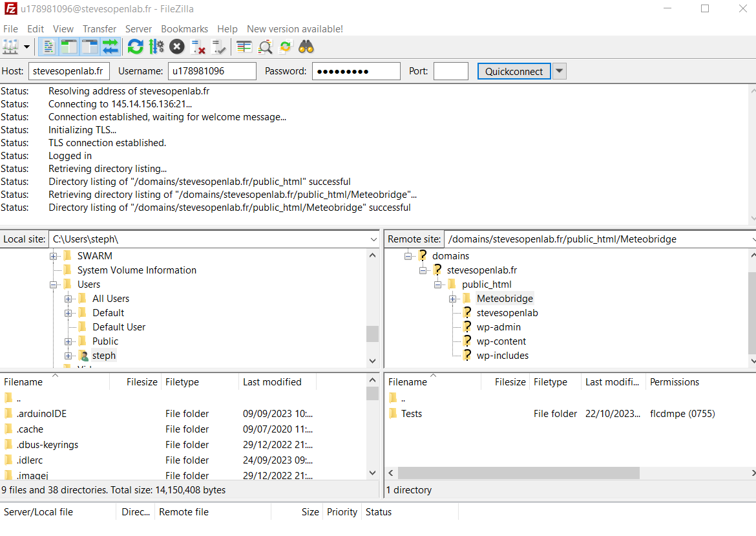Click the question mark icon beside wp-admin

(x=467, y=327)
